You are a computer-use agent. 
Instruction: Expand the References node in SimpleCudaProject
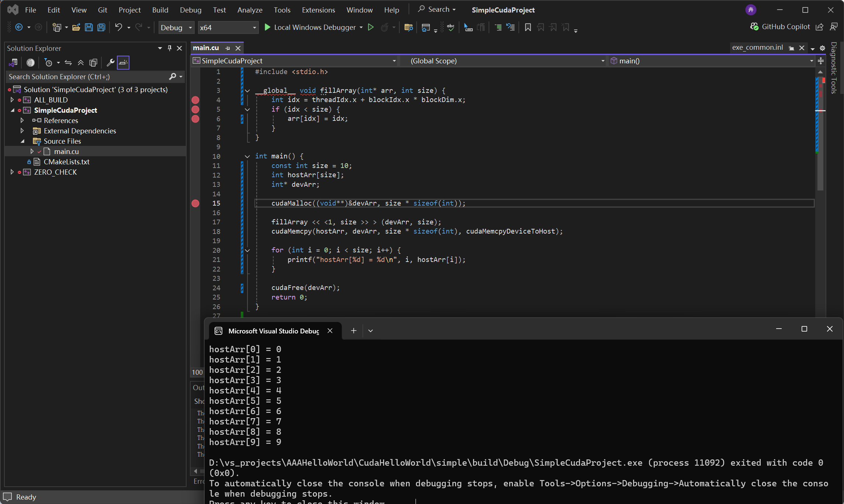pos(22,120)
